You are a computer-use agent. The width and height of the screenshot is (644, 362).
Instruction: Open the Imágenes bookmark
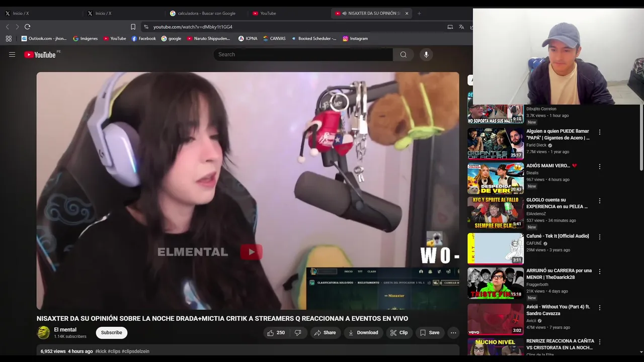coord(86,38)
